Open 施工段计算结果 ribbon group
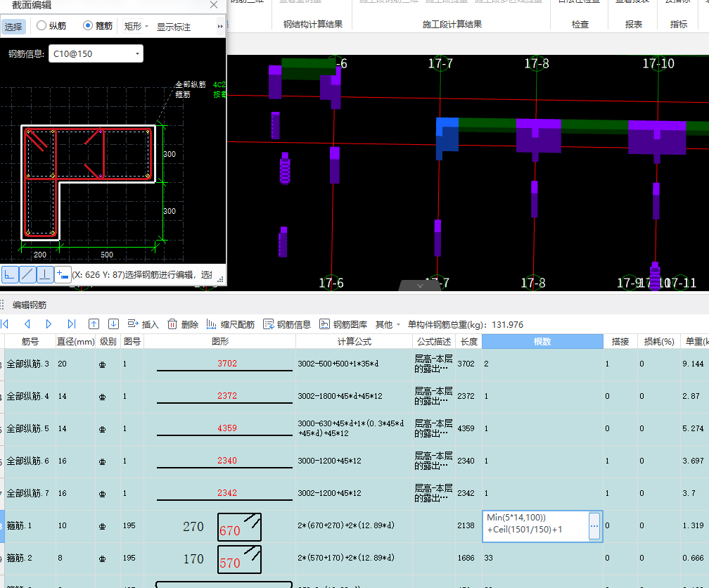This screenshot has width=709, height=588. pyautogui.click(x=452, y=24)
